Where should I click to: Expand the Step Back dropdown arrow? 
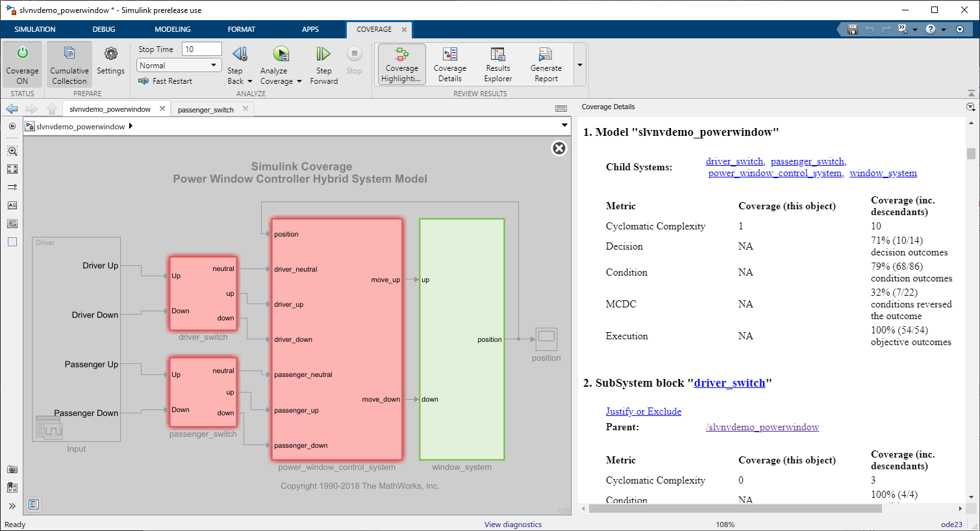250,82
